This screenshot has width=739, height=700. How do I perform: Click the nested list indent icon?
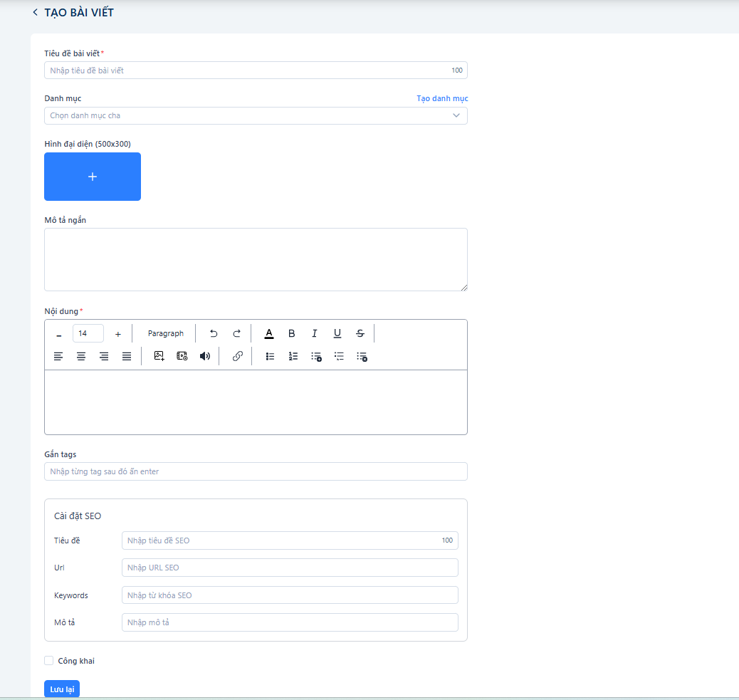click(339, 356)
